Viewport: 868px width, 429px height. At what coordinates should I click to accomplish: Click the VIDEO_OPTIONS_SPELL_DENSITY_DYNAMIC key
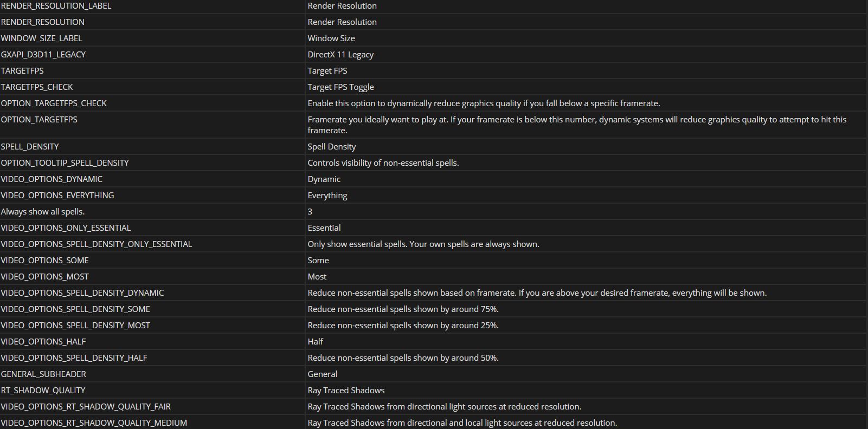82,293
